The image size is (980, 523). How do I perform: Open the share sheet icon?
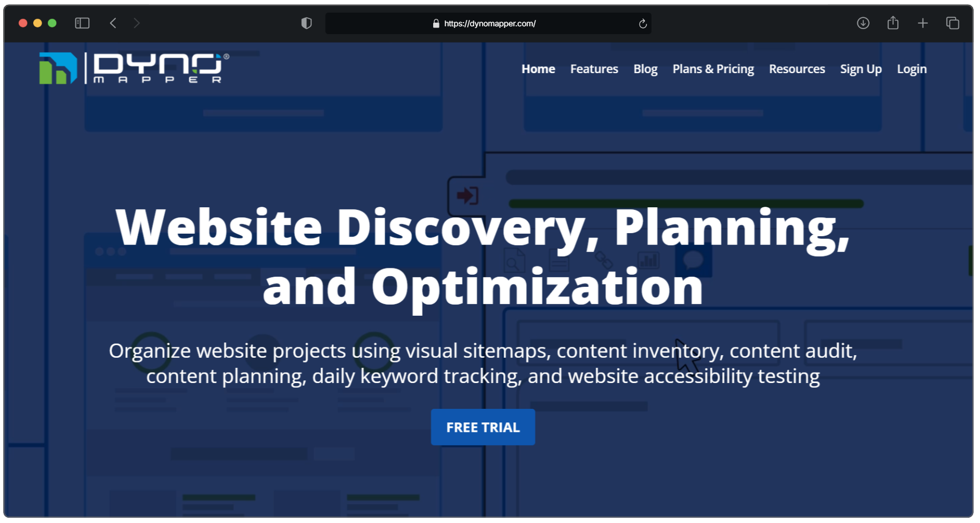point(893,23)
